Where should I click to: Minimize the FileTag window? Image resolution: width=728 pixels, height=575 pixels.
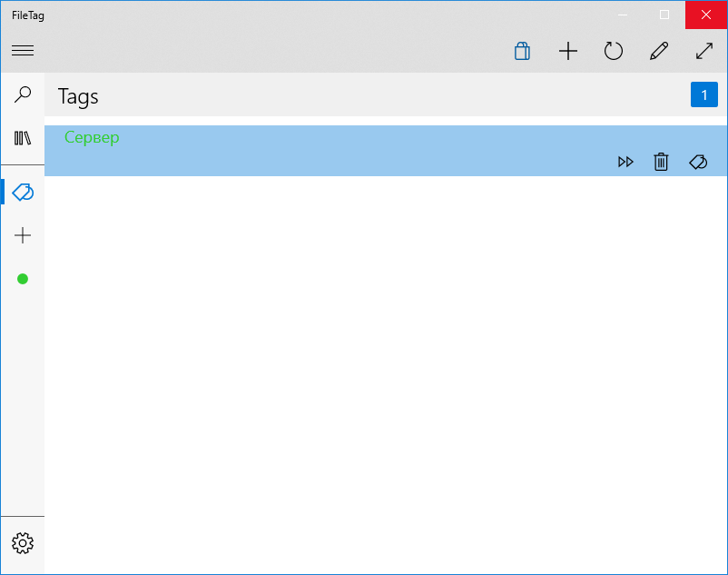tap(623, 15)
